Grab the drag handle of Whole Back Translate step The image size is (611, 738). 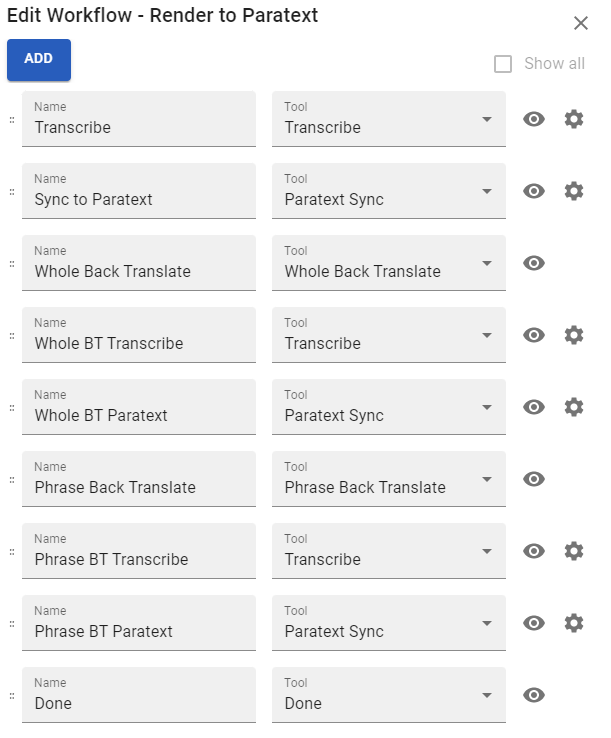pos(12,264)
